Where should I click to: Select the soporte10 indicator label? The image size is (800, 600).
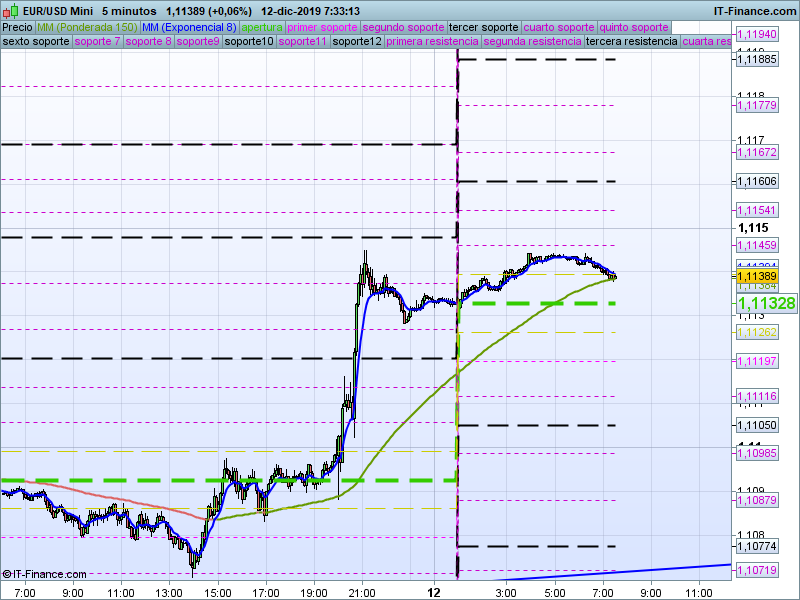pyautogui.click(x=249, y=42)
